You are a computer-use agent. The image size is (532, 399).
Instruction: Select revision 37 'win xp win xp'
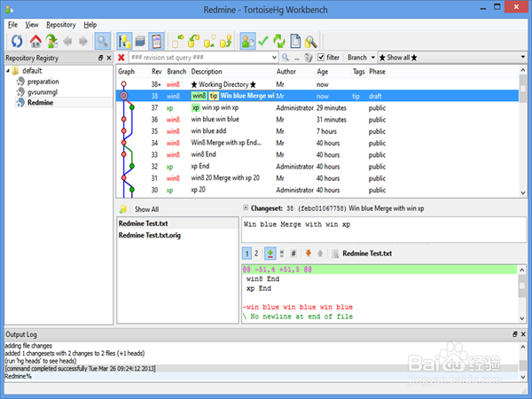coord(317,108)
